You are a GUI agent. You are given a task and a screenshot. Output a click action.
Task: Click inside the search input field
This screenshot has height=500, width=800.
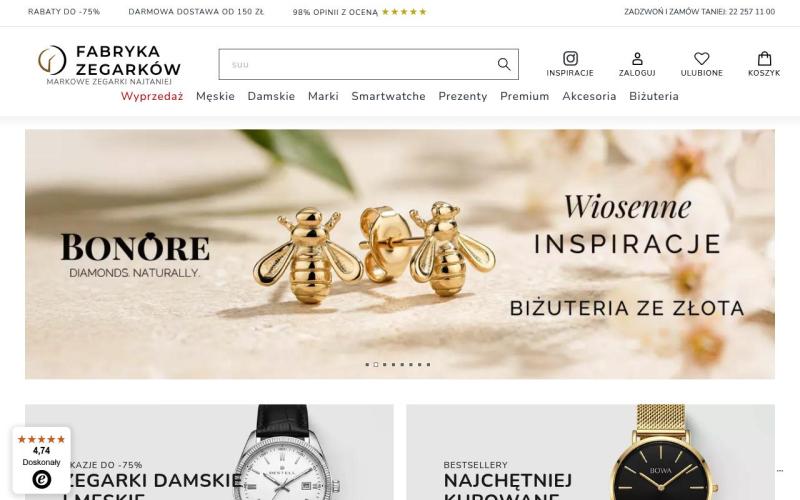coord(357,64)
